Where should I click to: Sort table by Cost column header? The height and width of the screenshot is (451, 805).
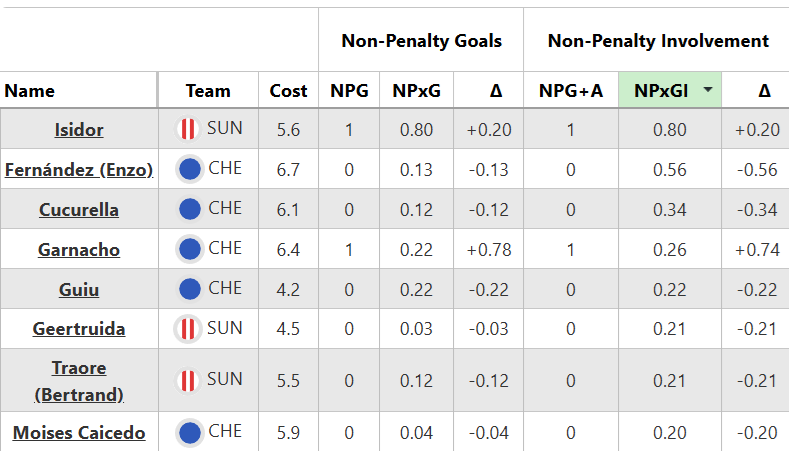pyautogui.click(x=288, y=91)
